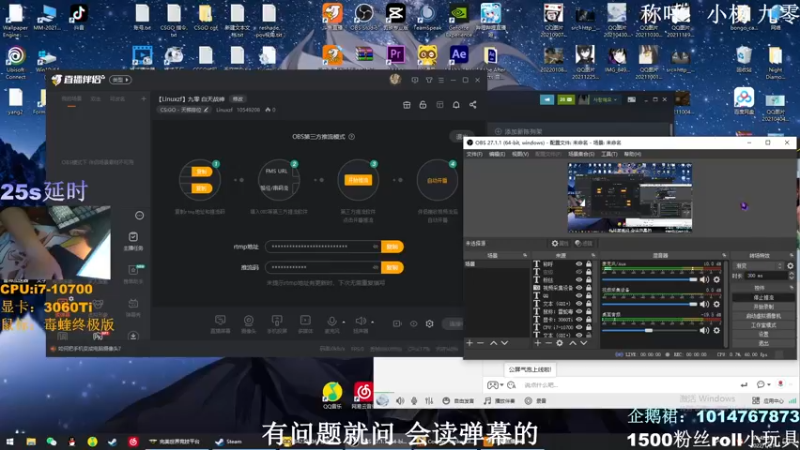Screen dimensions: 800x450
Task: Open the OBS 工具(T) menu
Action: pyautogui.click(x=609, y=154)
